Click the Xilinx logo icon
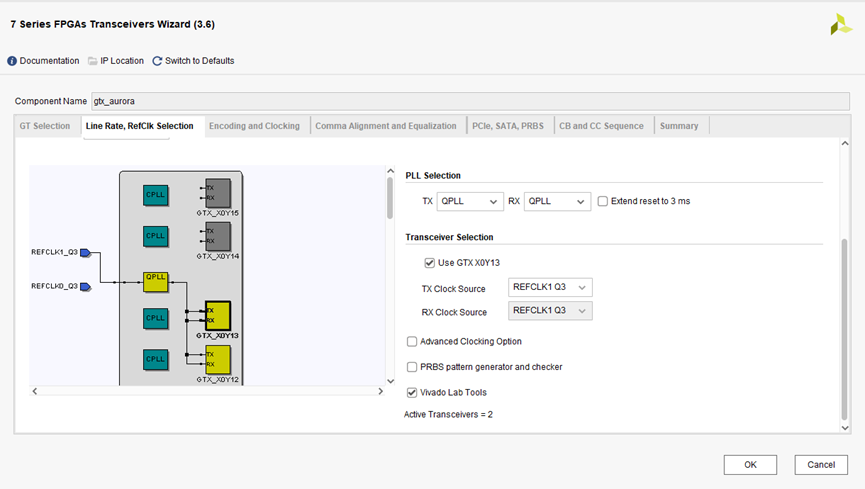 coord(841,24)
